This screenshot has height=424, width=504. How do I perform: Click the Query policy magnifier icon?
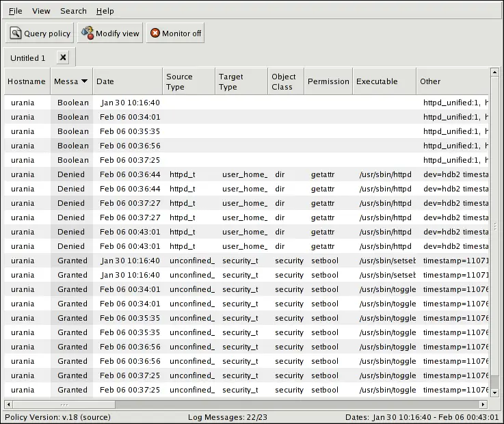tap(16, 34)
